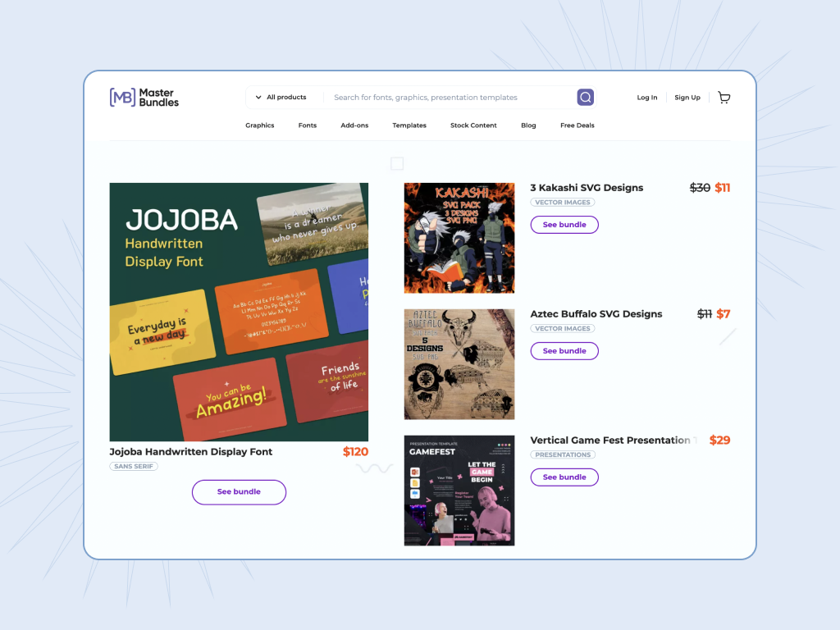Click the Log In link
840x630 pixels.
647,98
